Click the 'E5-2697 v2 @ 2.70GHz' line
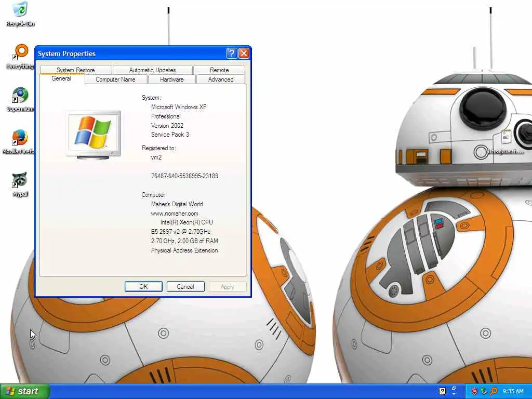 (180, 232)
